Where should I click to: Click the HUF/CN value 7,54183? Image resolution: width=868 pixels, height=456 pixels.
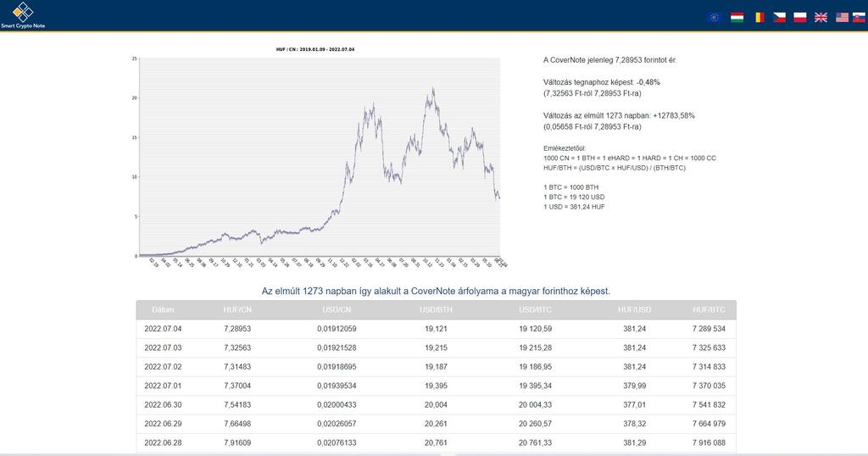point(237,404)
